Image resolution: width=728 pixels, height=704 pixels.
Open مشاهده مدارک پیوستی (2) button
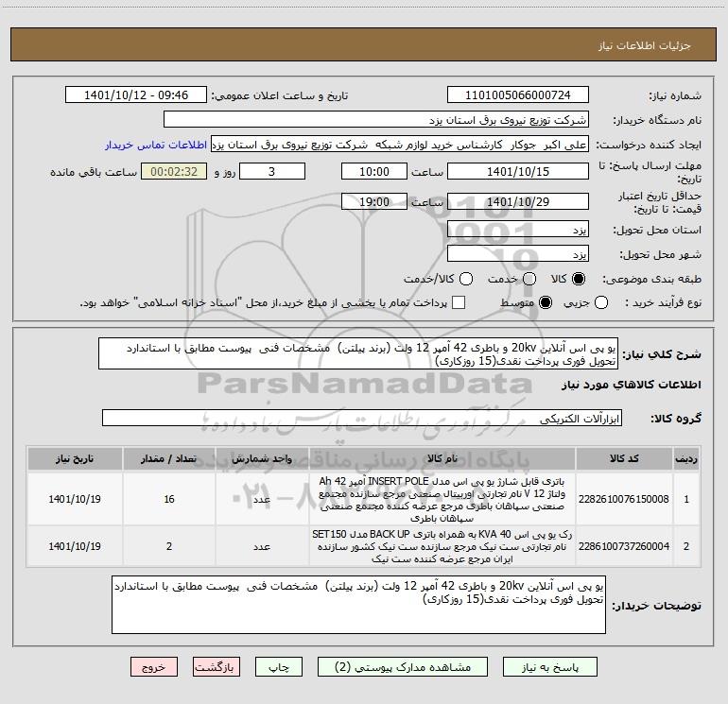coord(403,667)
